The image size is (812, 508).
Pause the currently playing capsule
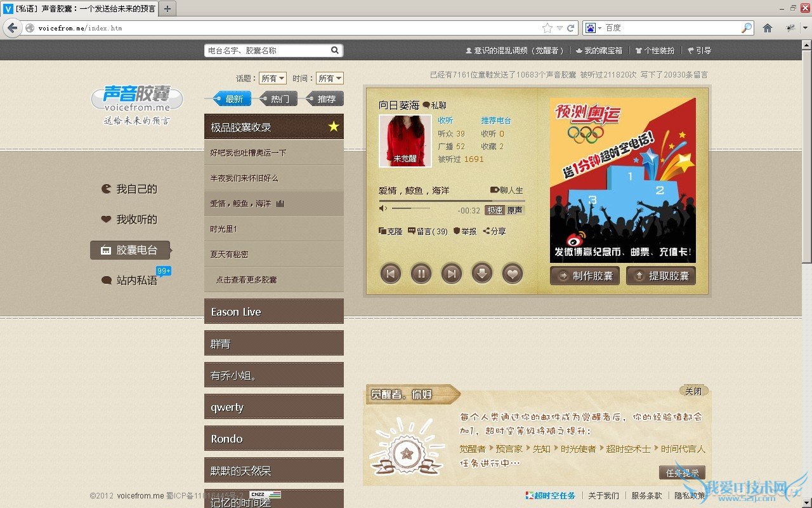[x=421, y=273]
